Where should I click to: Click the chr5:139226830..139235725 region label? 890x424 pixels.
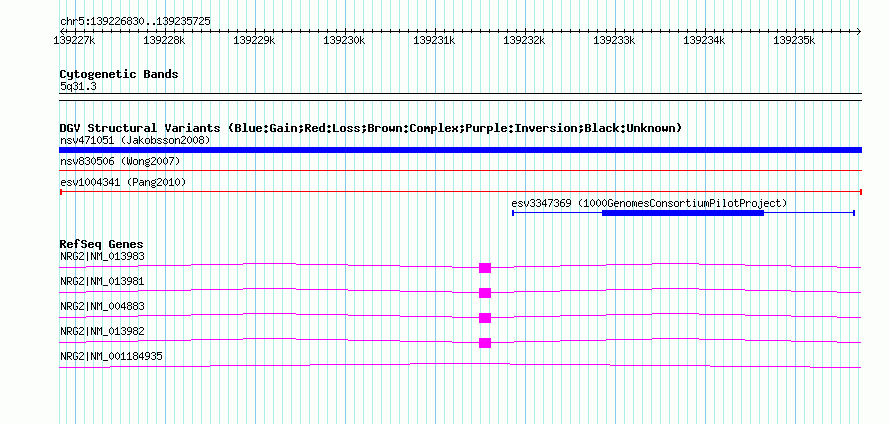135,22
